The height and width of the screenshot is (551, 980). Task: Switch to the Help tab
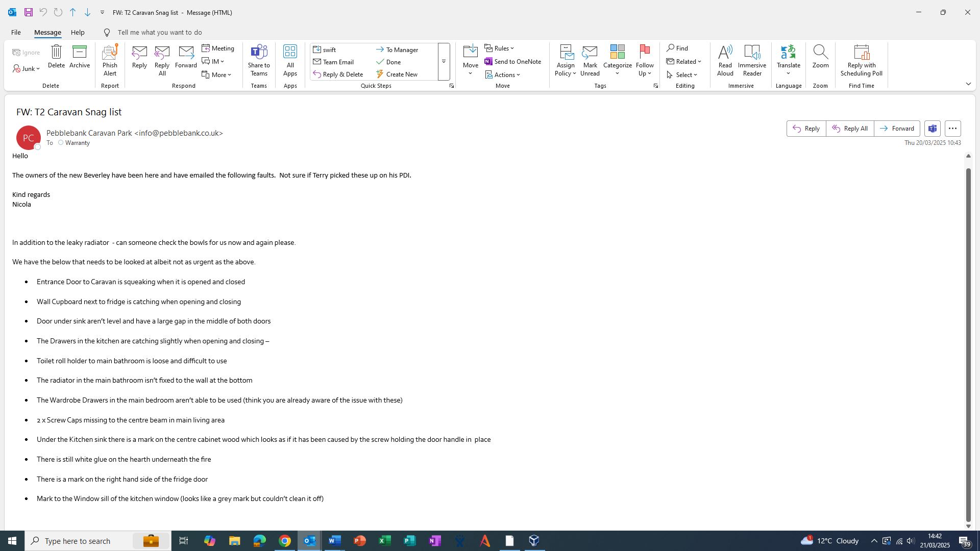tap(78, 32)
